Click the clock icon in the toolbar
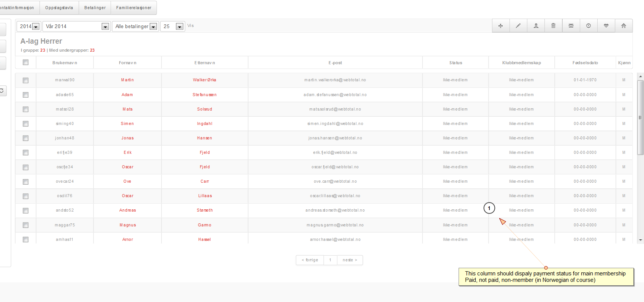The width and height of the screenshot is (644, 302). (x=589, y=26)
